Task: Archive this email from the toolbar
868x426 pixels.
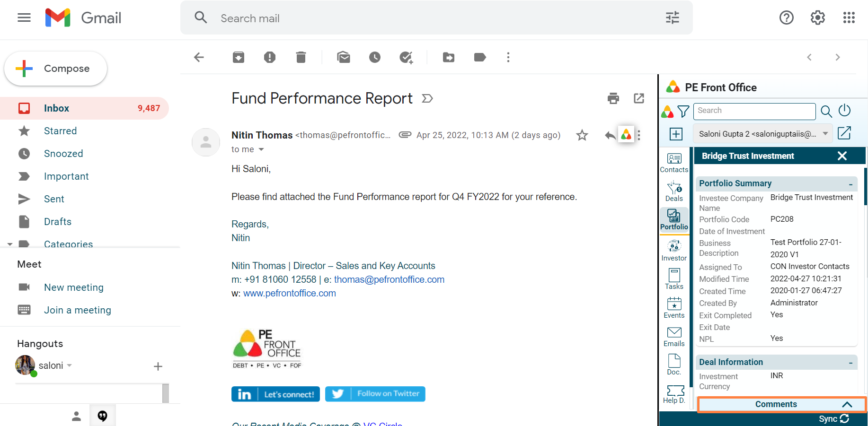Action: tap(239, 57)
